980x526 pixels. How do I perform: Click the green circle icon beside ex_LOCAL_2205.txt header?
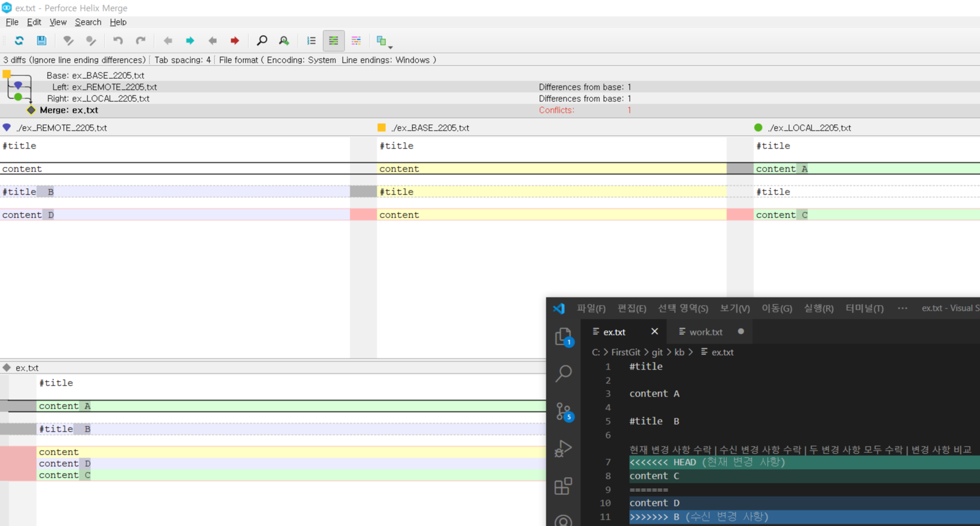758,127
